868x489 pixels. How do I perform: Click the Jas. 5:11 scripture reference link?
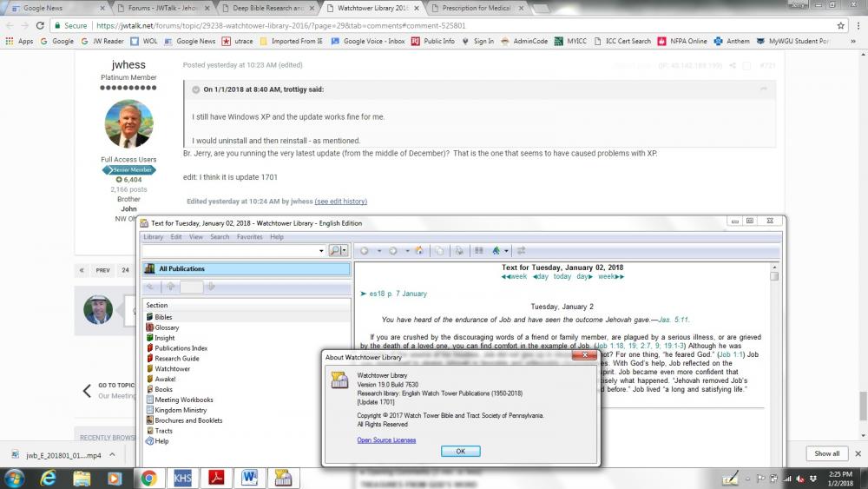tap(674, 320)
